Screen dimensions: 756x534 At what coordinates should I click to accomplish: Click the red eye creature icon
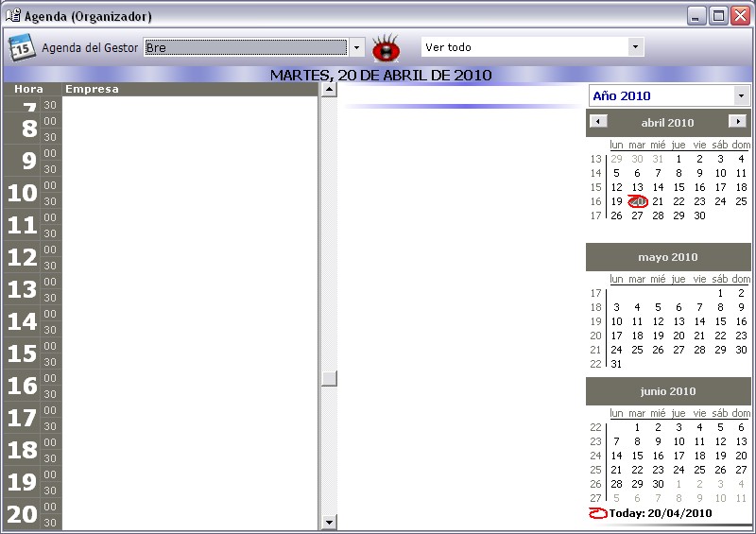coord(386,48)
